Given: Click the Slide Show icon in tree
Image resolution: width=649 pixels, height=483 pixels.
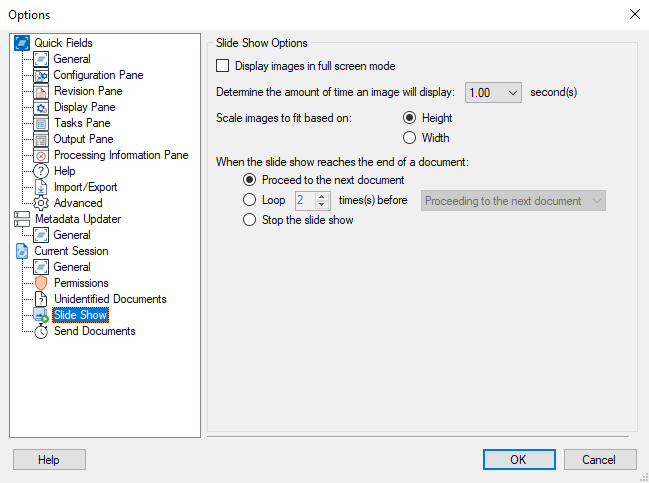Looking at the screenshot, I should (x=41, y=315).
